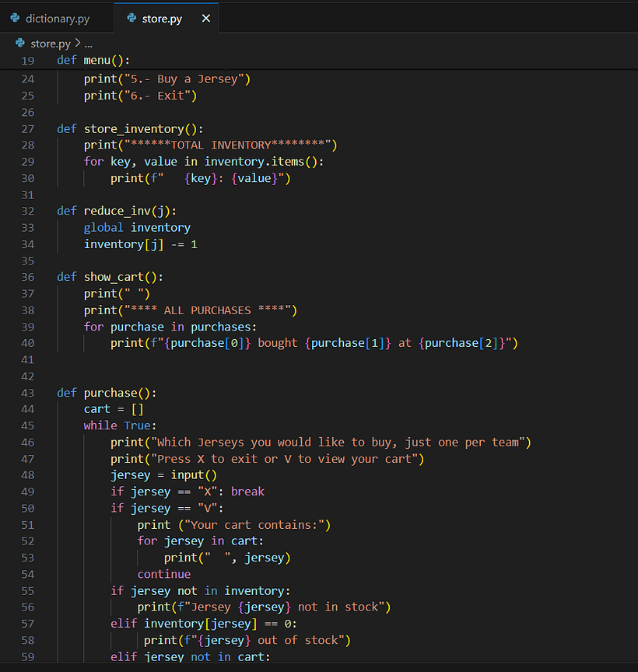Close the store.py editor tab
The height and width of the screenshot is (672, 638).
coord(205,18)
